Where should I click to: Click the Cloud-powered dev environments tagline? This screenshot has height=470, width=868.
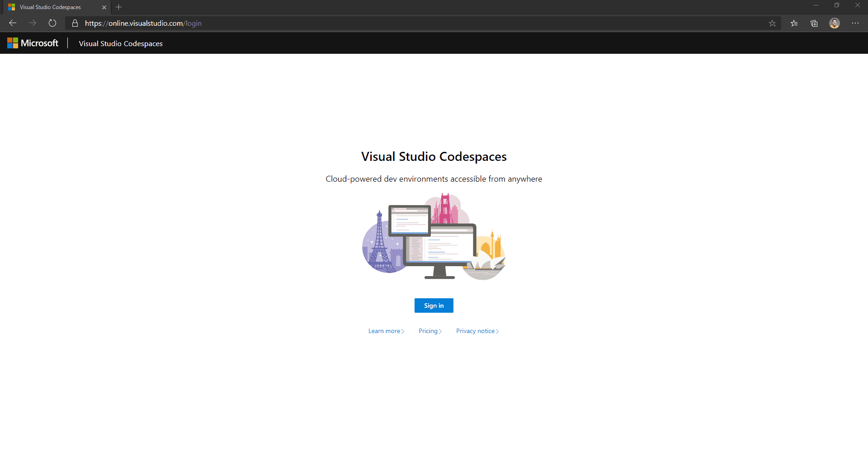point(434,179)
